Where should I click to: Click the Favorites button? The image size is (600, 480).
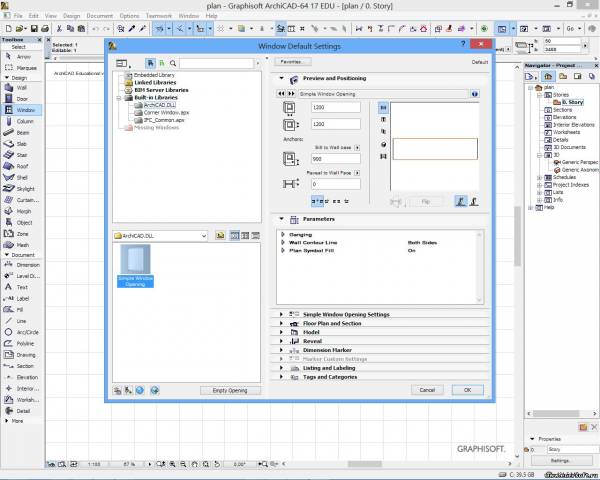coord(293,62)
